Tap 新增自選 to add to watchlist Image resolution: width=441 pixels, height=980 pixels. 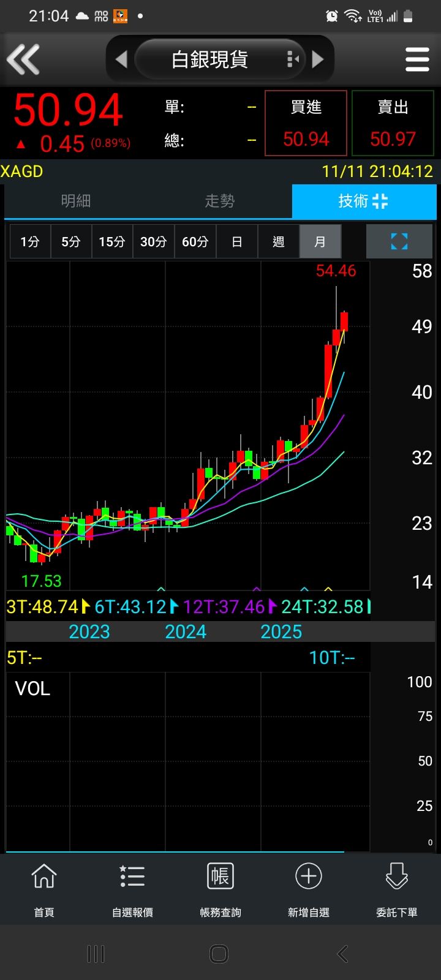tap(309, 888)
